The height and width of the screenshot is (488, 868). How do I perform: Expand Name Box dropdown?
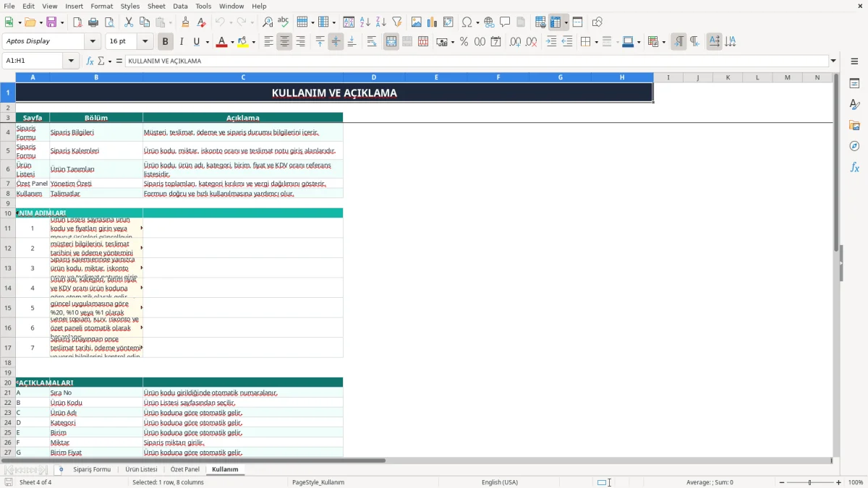tap(72, 61)
